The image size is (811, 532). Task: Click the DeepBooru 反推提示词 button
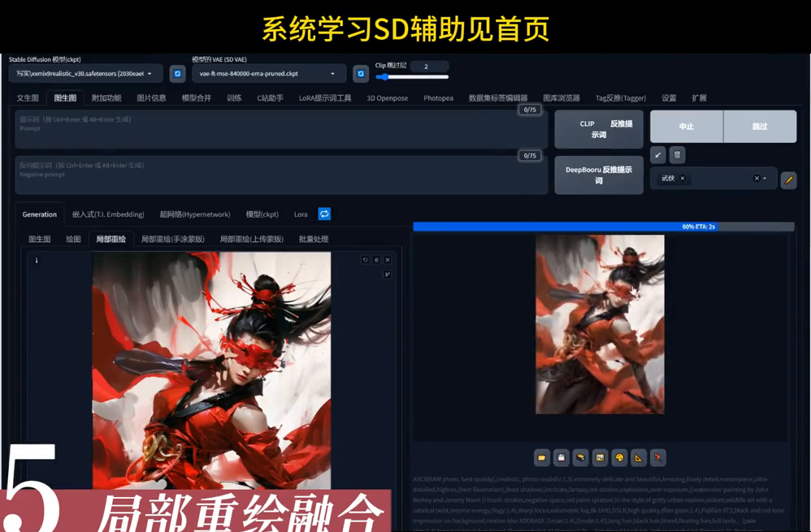(599, 175)
